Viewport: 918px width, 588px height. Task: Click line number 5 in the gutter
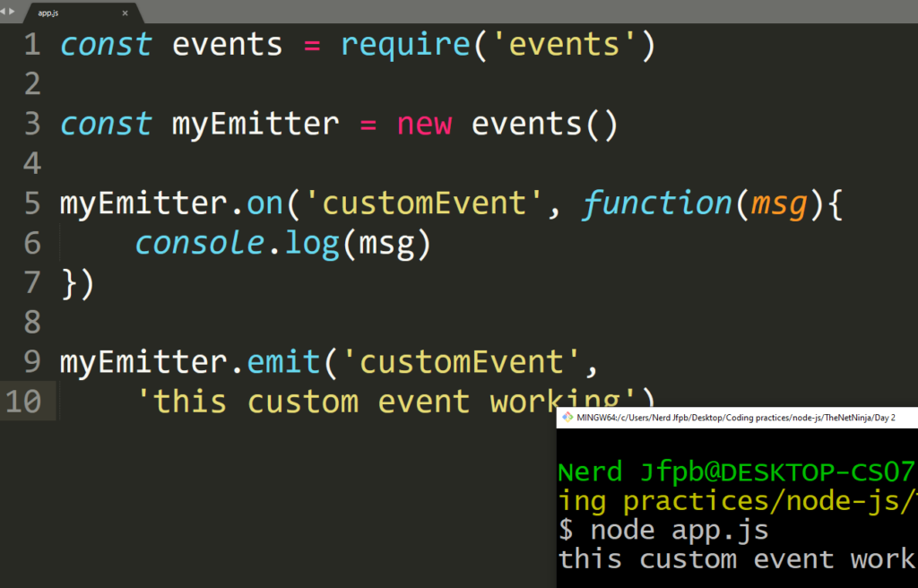point(33,203)
